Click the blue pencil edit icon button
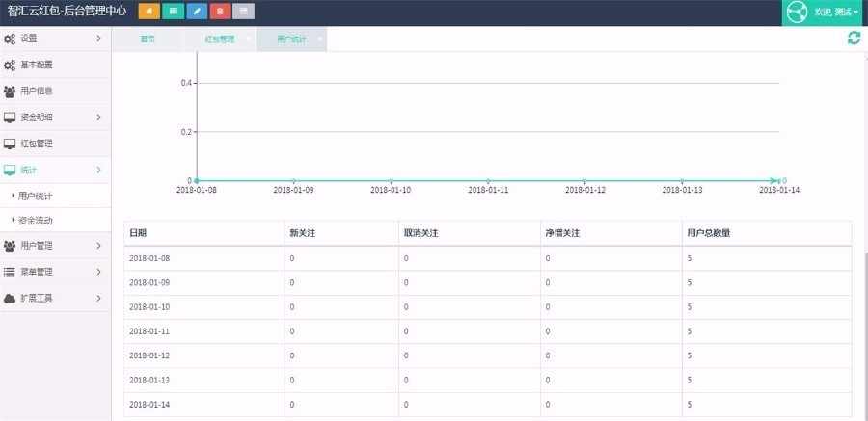Image resolution: width=868 pixels, height=421 pixels. (197, 11)
